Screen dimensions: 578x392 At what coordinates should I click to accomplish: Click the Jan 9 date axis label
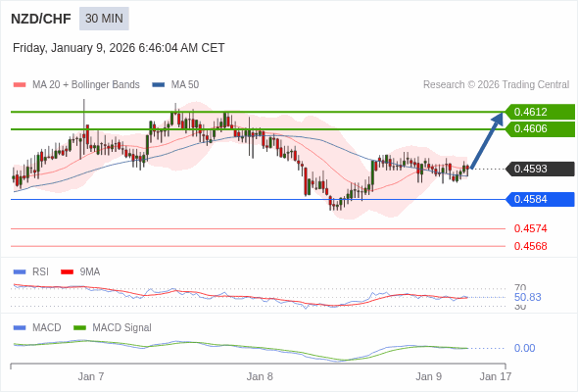(x=428, y=376)
